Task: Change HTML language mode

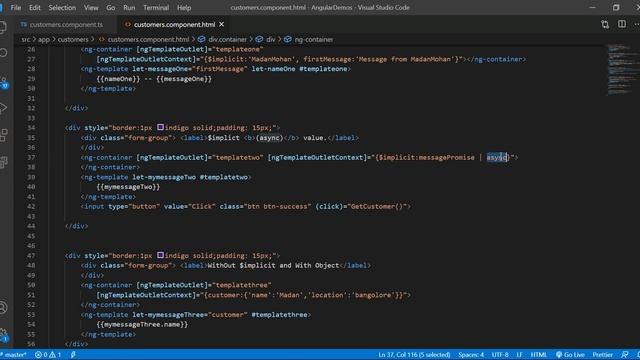Action: click(538, 355)
